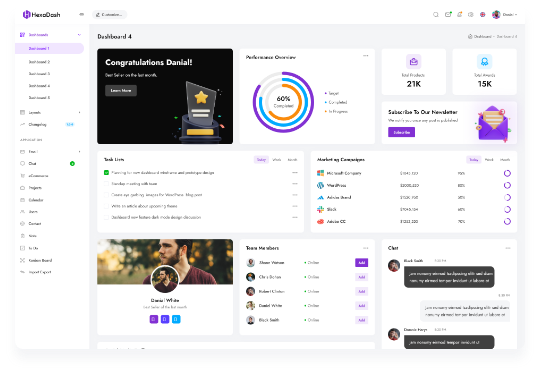The height and width of the screenshot is (374, 540).
Task: Click Danial White's round profile avatar
Action: click(165, 279)
